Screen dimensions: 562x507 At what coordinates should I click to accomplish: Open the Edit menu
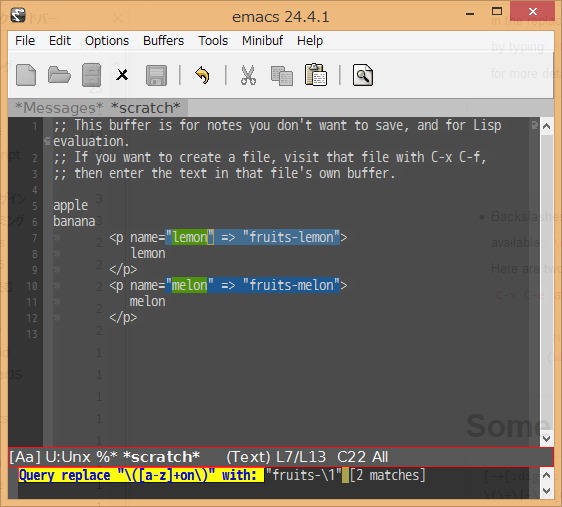[x=60, y=41]
